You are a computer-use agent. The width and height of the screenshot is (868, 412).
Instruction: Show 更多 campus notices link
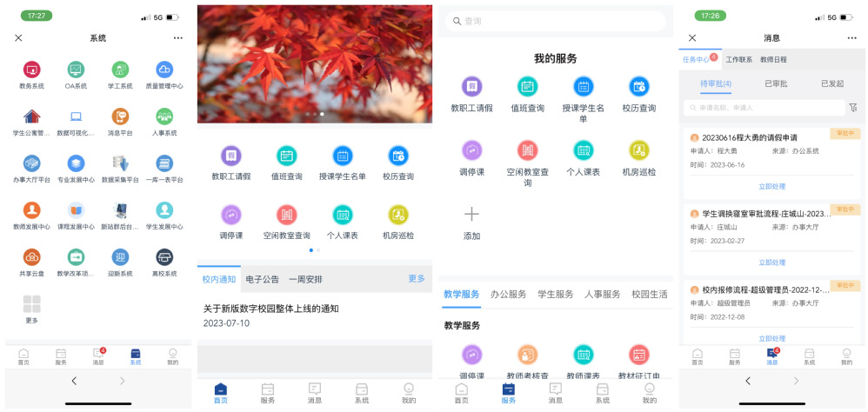click(417, 279)
